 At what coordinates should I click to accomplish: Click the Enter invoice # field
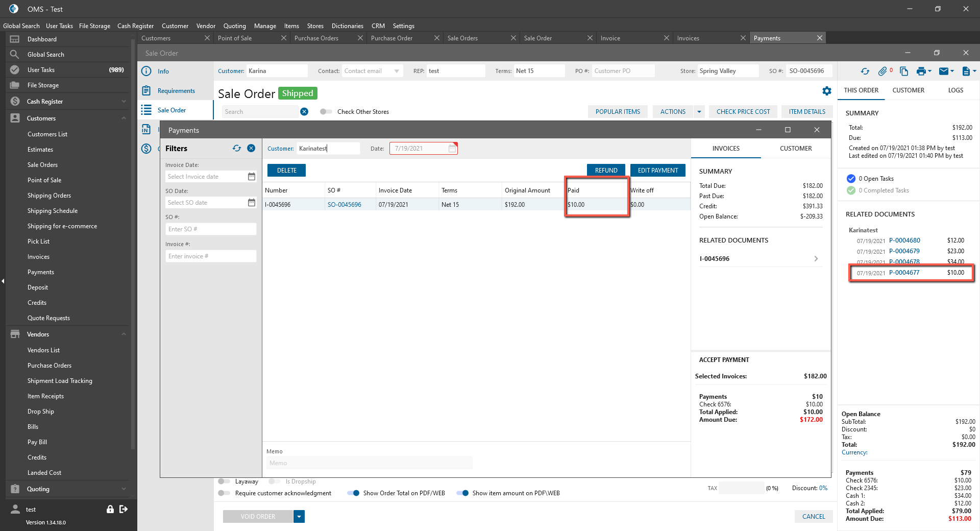(211, 256)
